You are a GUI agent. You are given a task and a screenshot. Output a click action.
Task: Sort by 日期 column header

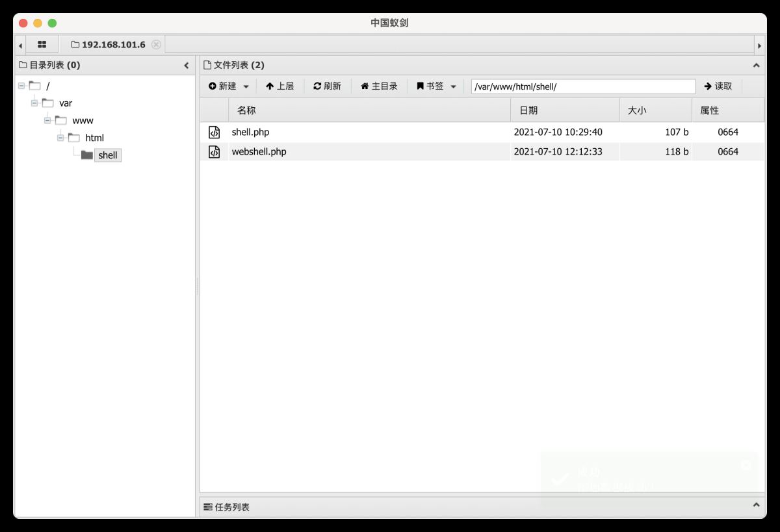coord(565,110)
